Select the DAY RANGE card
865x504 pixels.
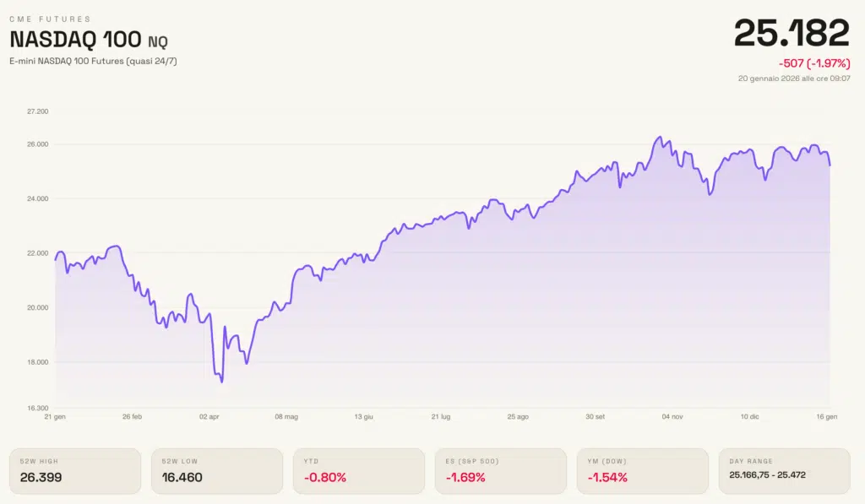pyautogui.click(x=783, y=471)
